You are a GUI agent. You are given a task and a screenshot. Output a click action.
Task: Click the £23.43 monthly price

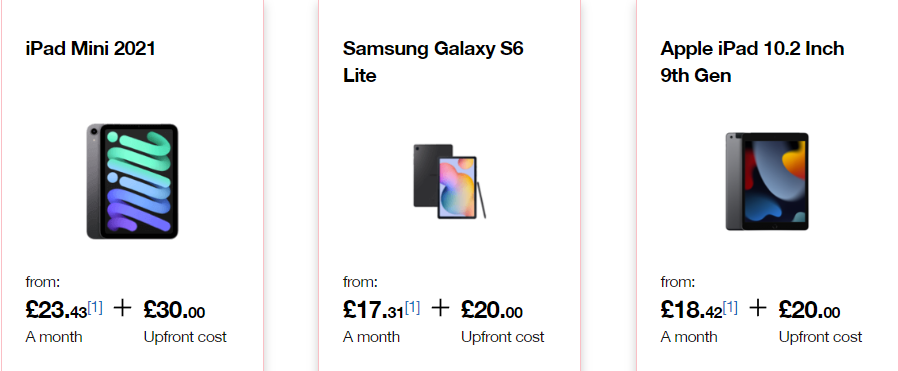56,310
